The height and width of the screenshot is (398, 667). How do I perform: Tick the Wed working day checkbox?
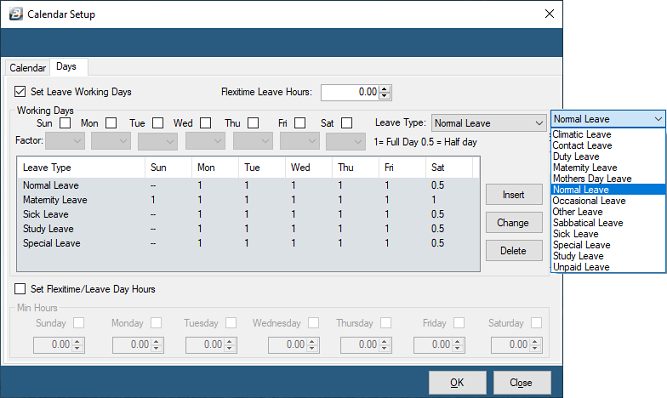tap(205, 123)
